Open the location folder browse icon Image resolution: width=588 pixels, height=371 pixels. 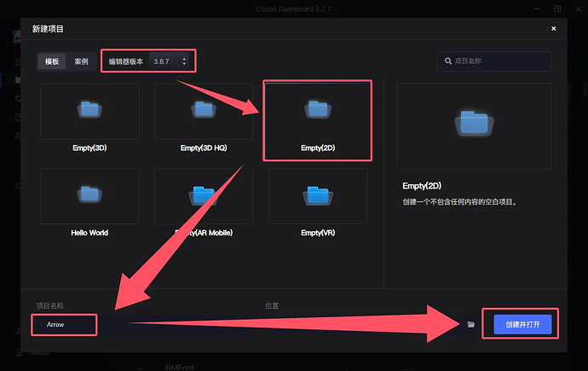[471, 324]
